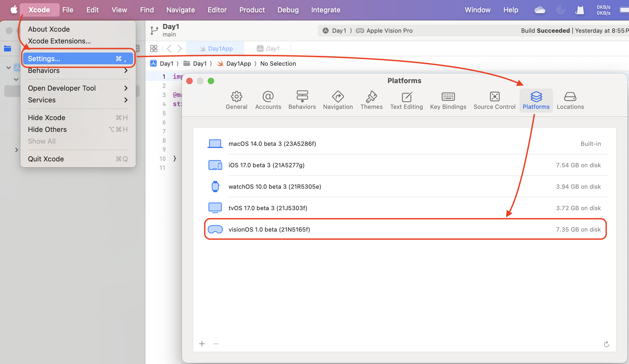Image resolution: width=629 pixels, height=364 pixels.
Task: Open Key Bindings settings pane
Action: coord(448,100)
